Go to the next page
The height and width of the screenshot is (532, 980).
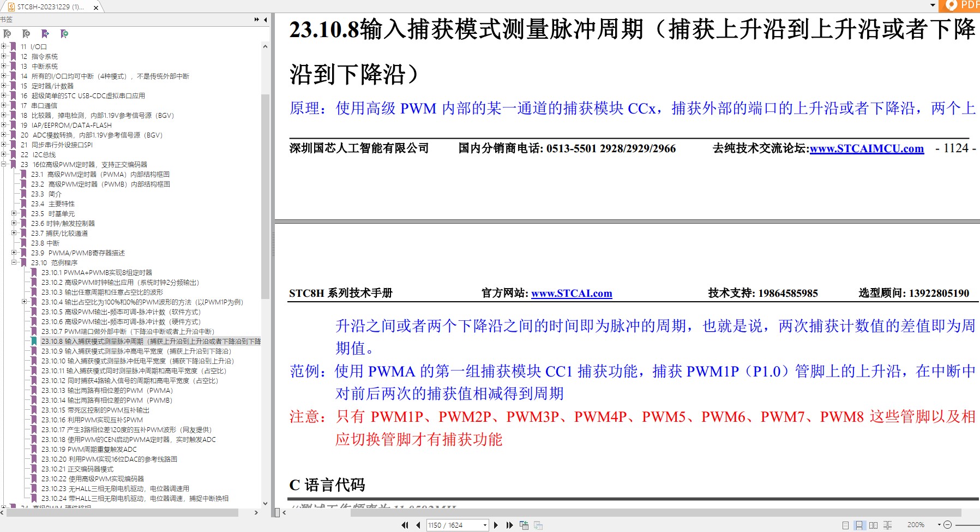496,525
